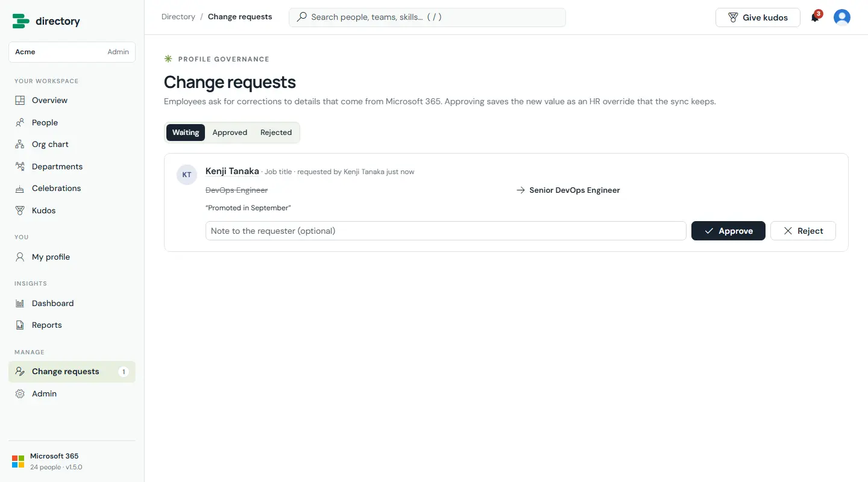The image size is (868, 482).
Task: Click the Microsoft 365 logo icon
Action: coord(18,462)
